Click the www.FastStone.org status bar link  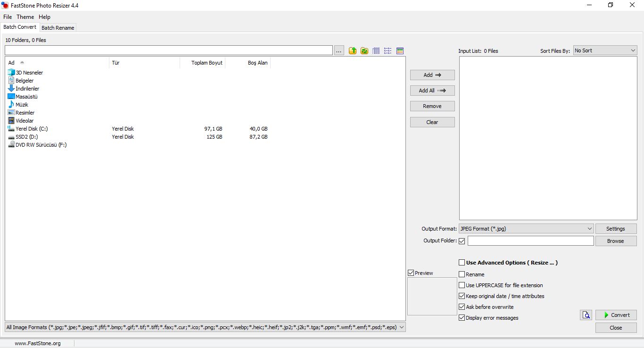(38, 343)
